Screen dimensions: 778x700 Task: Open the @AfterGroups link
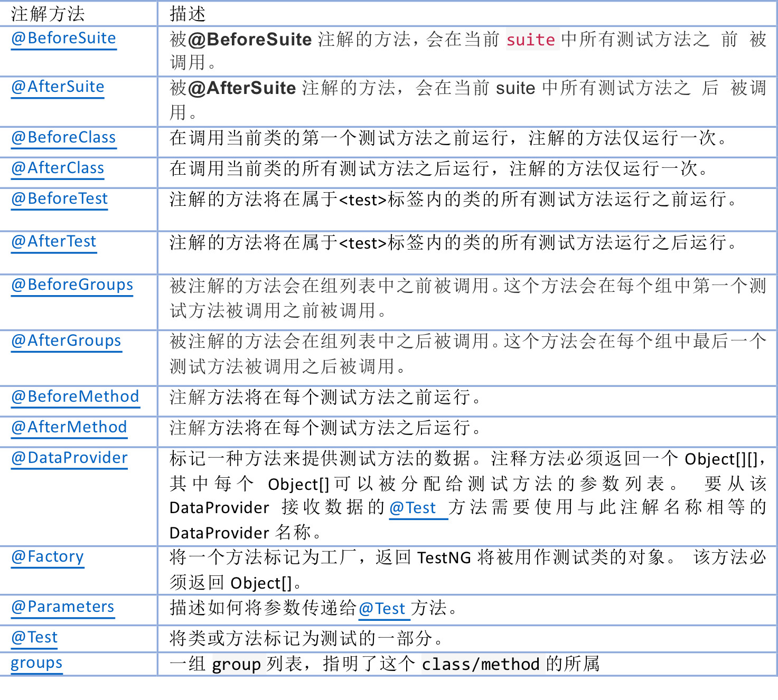67,341
